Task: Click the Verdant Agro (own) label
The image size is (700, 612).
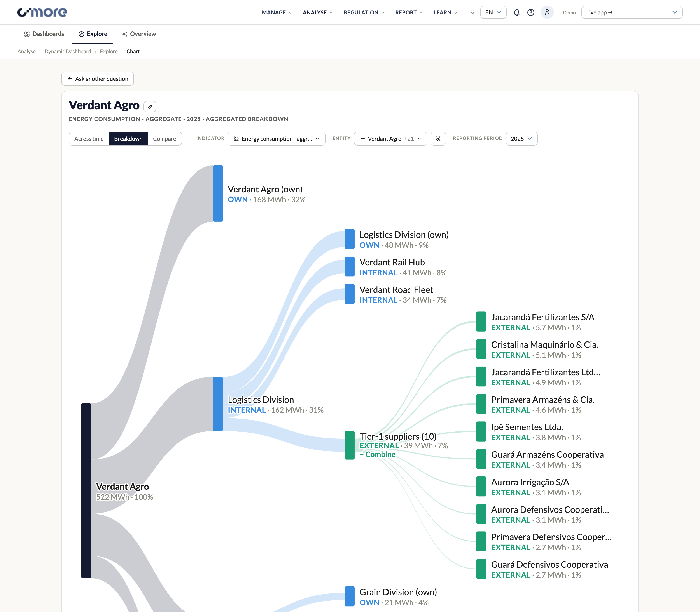Action: point(265,189)
